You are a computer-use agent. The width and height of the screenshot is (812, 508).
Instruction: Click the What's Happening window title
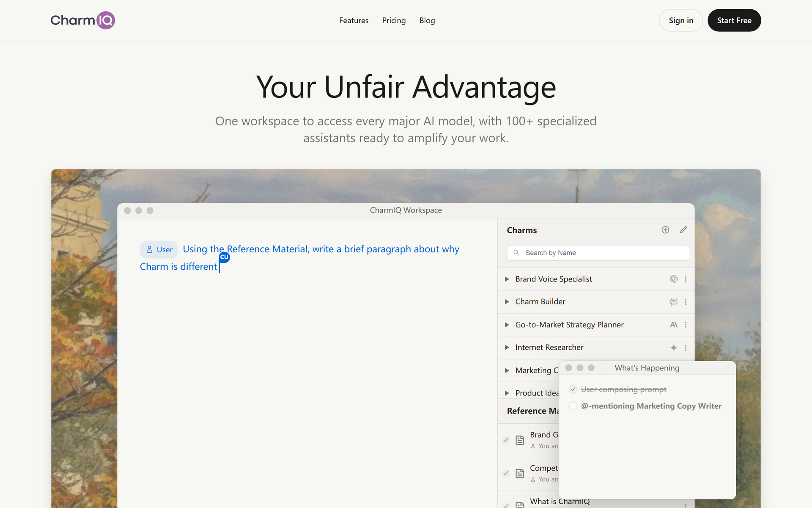pos(647,368)
